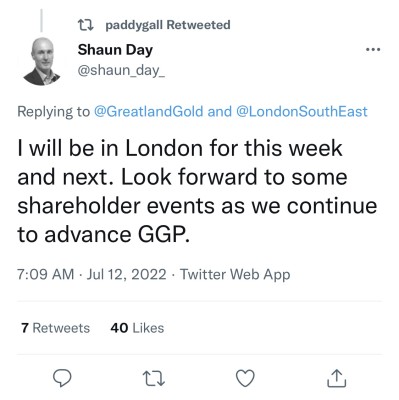Open Shaun Day's profile picture
Screen dimensions: 399x400
tap(42, 61)
